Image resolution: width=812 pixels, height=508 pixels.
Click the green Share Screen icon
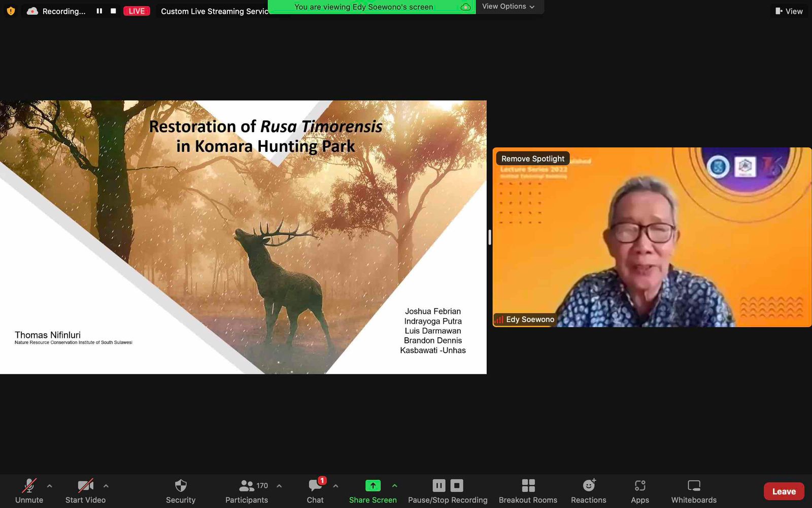tap(373, 486)
